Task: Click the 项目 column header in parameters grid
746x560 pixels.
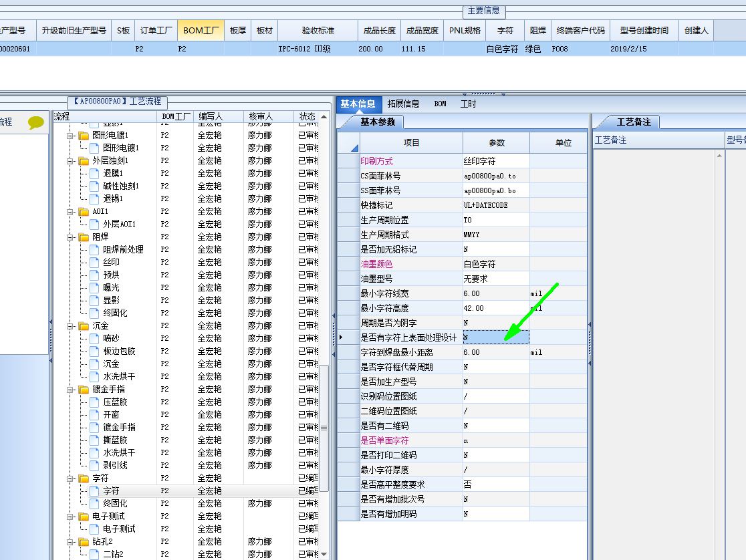Action: click(412, 143)
